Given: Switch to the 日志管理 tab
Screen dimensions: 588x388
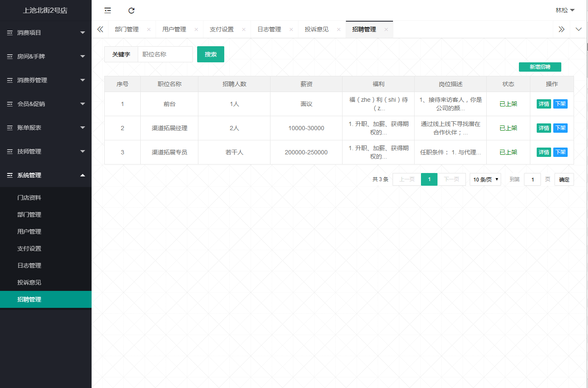Looking at the screenshot, I should (269, 30).
